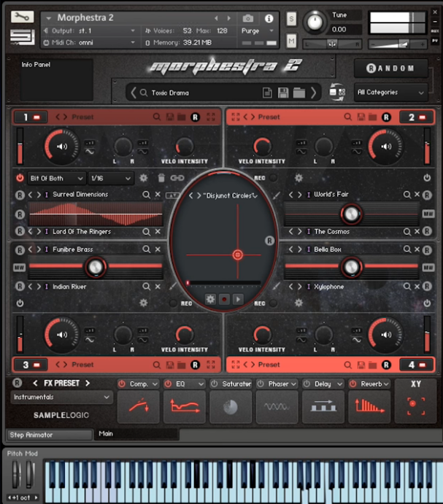
Task: Expand the Reverb type dropdown arrow
Action: 386,384
